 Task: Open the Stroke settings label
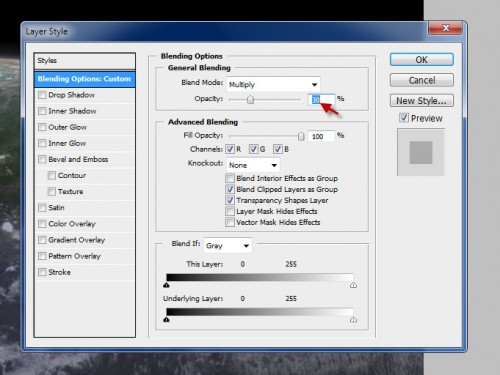[60, 272]
